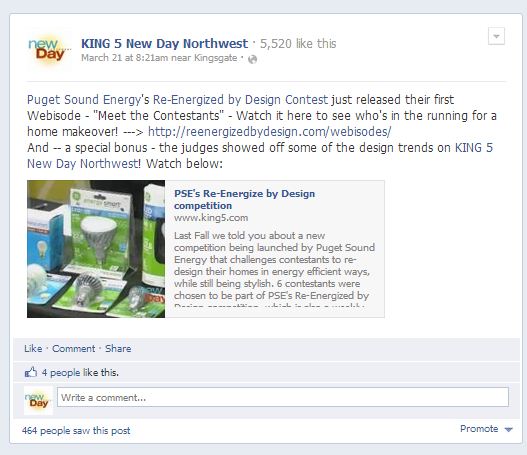Click the Comment action link
The width and height of the screenshot is (527, 455).
(x=74, y=348)
